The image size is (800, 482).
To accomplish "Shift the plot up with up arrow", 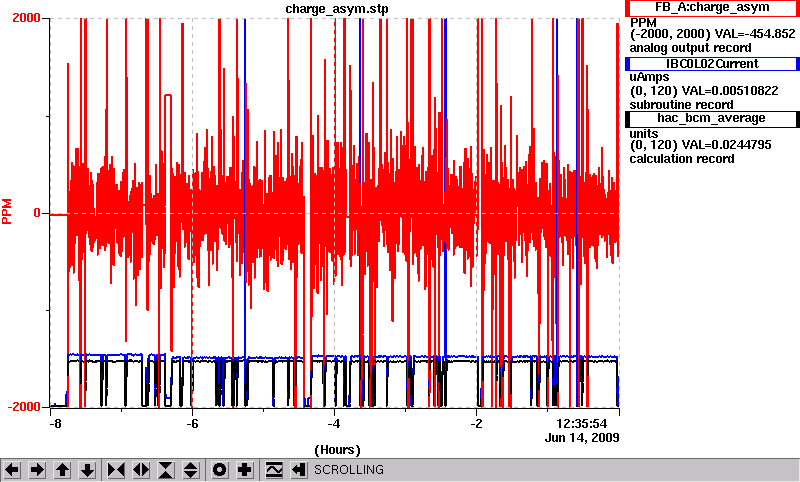I will (63, 470).
